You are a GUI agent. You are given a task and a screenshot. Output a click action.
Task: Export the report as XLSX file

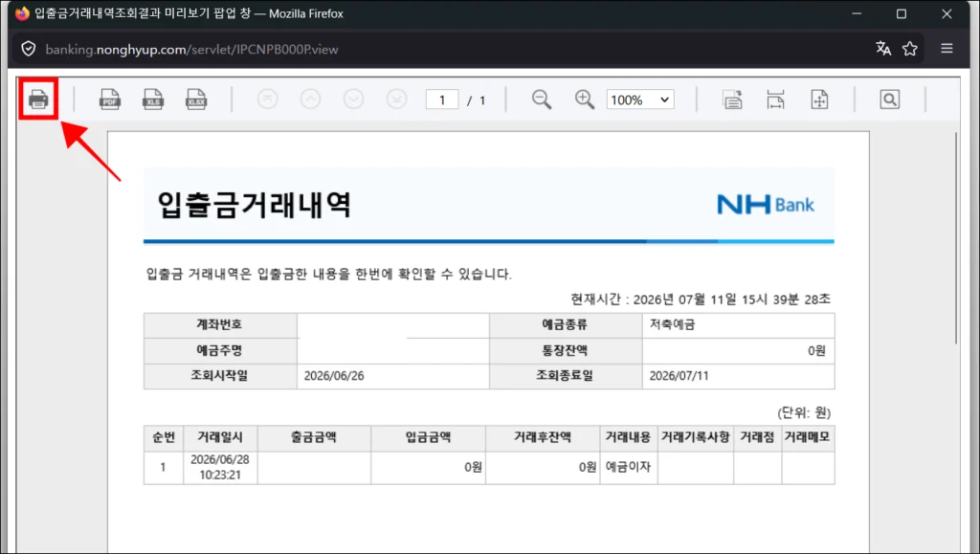click(x=196, y=100)
